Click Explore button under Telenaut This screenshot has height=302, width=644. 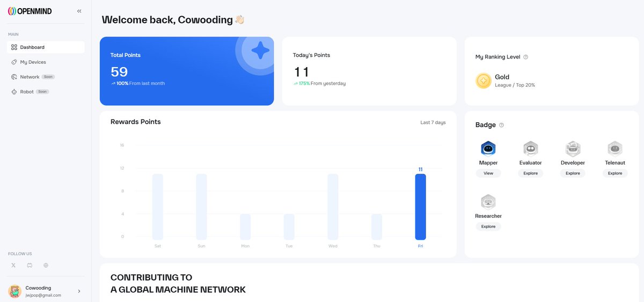615,173
